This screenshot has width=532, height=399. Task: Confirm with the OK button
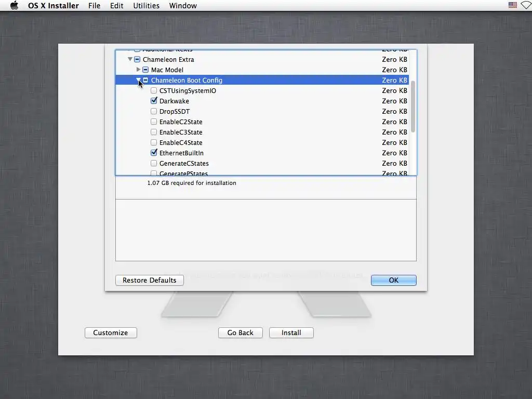tap(394, 280)
